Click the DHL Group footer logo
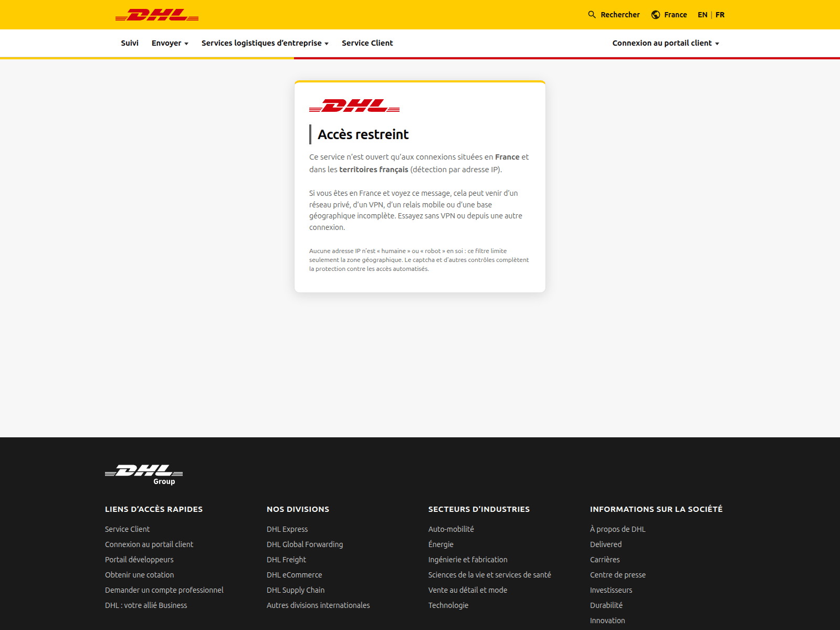This screenshot has height=630, width=840. (144, 474)
